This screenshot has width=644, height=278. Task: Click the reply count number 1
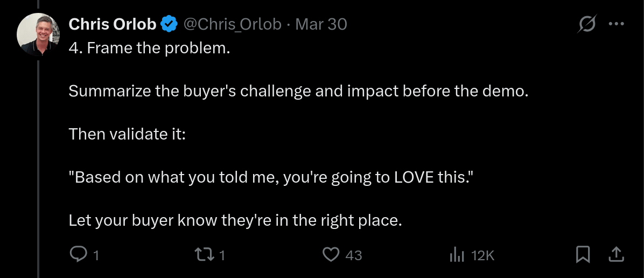pos(96,255)
